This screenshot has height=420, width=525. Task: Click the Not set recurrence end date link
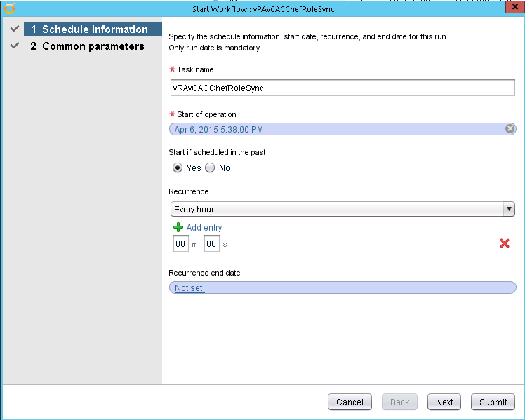[x=189, y=288]
